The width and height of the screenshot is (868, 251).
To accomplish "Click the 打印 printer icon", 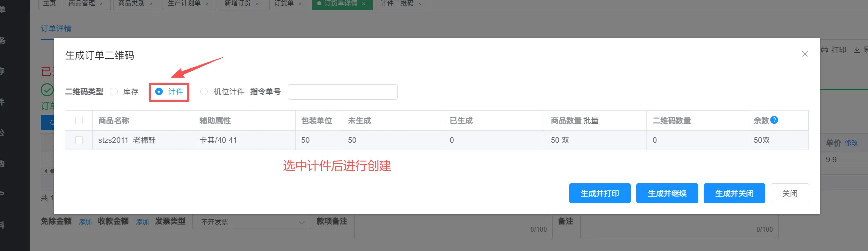I will [x=825, y=50].
